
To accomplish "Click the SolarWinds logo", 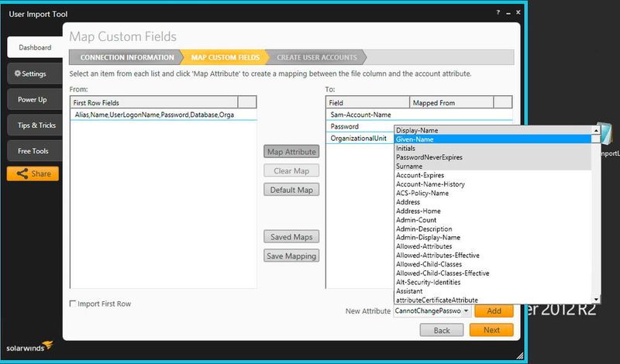I will tap(29, 346).
